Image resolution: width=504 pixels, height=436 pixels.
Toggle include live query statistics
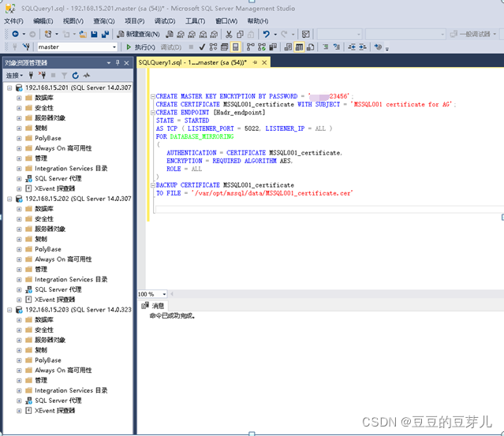click(x=262, y=47)
